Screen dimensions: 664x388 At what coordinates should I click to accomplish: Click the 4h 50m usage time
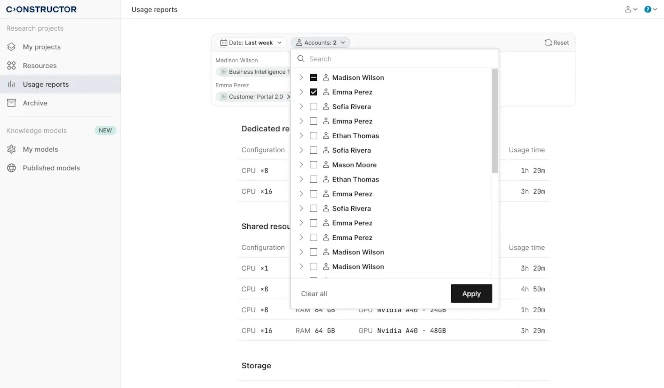(533, 289)
